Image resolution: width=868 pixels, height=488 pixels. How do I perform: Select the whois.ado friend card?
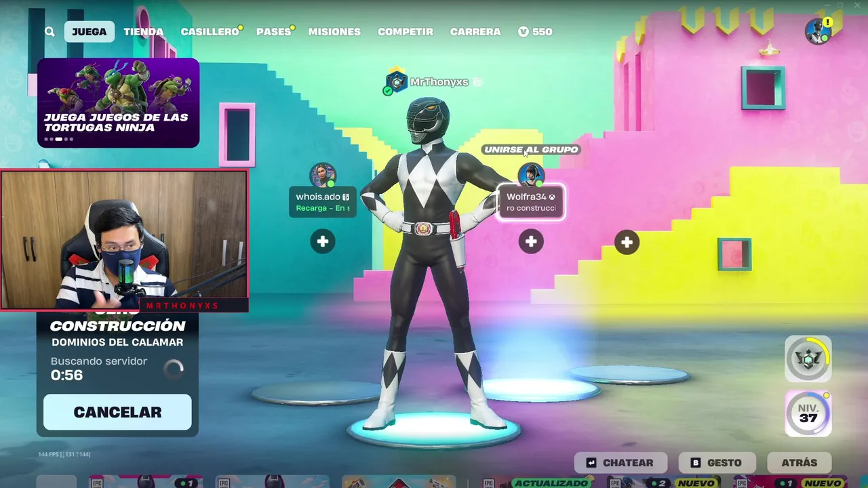click(323, 202)
